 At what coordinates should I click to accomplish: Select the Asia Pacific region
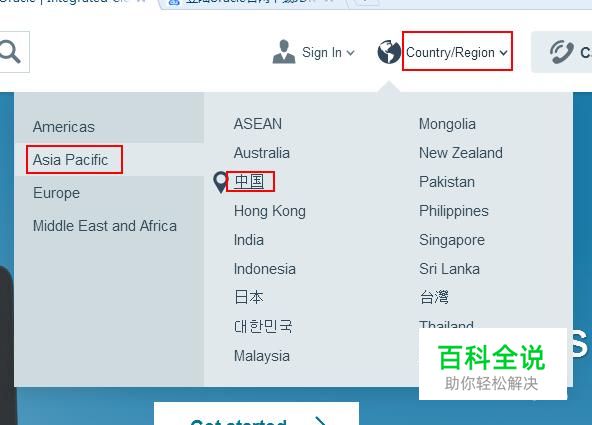click(x=71, y=160)
